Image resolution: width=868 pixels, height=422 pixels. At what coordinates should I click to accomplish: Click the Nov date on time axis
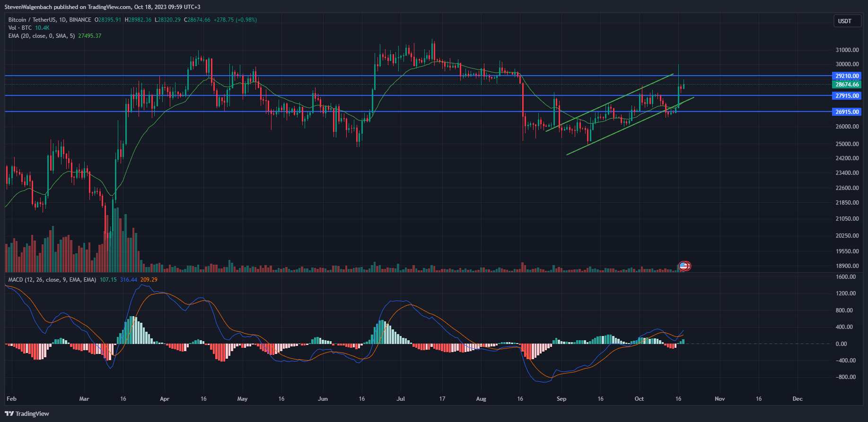point(719,399)
